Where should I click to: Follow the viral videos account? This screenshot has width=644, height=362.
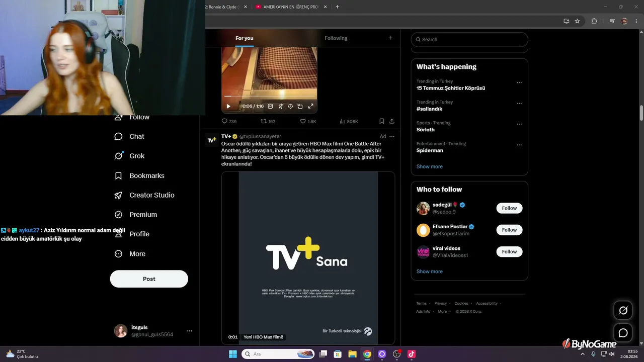[509, 251]
